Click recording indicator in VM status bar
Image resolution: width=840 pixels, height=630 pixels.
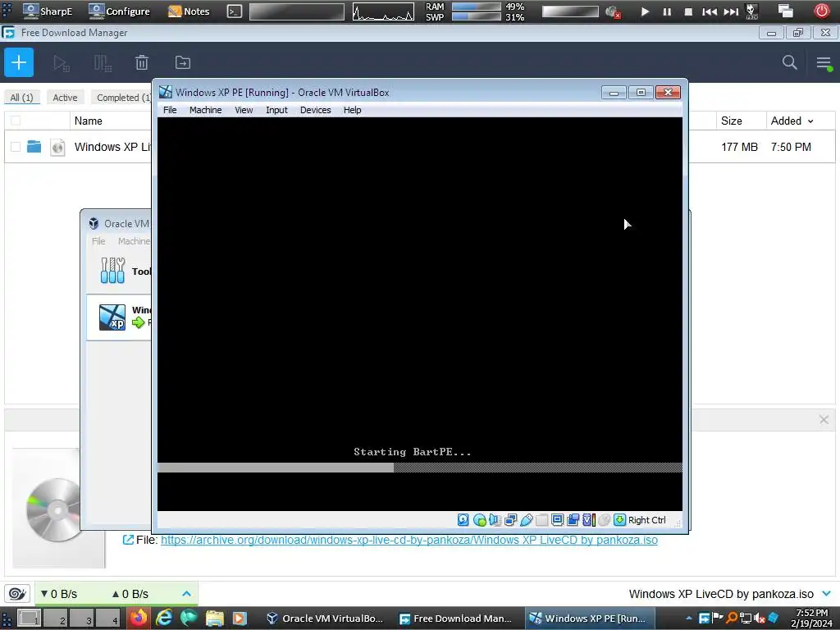pyautogui.click(x=573, y=519)
